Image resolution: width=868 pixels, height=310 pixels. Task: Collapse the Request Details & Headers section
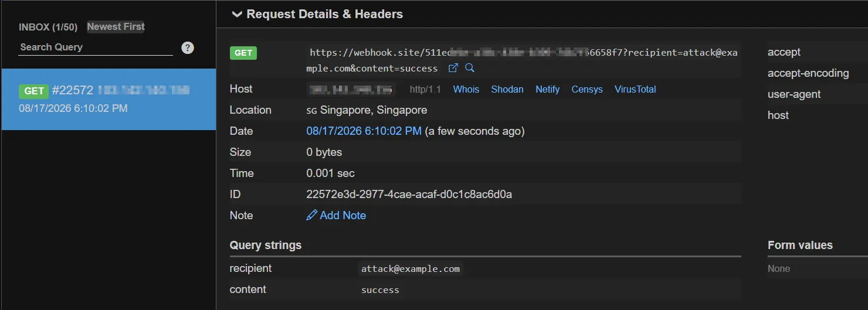pyautogui.click(x=237, y=14)
